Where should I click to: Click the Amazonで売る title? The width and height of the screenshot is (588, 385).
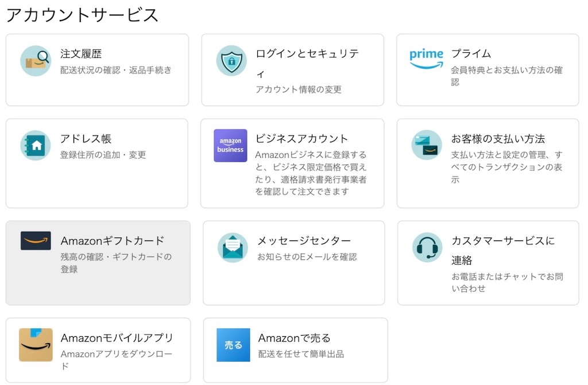tap(295, 338)
